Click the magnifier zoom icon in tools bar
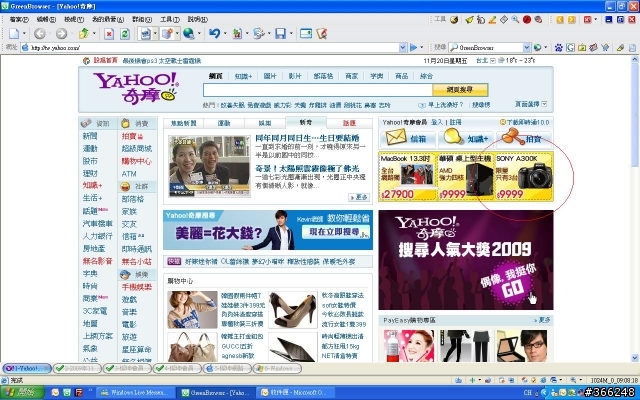Image resolution: width=640 pixels, height=400 pixels. click(x=515, y=19)
